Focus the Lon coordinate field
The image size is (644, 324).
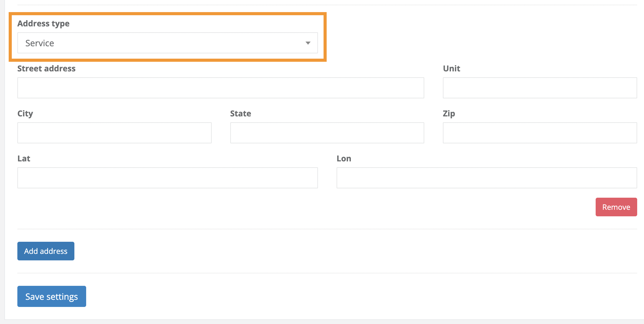pyautogui.click(x=487, y=178)
